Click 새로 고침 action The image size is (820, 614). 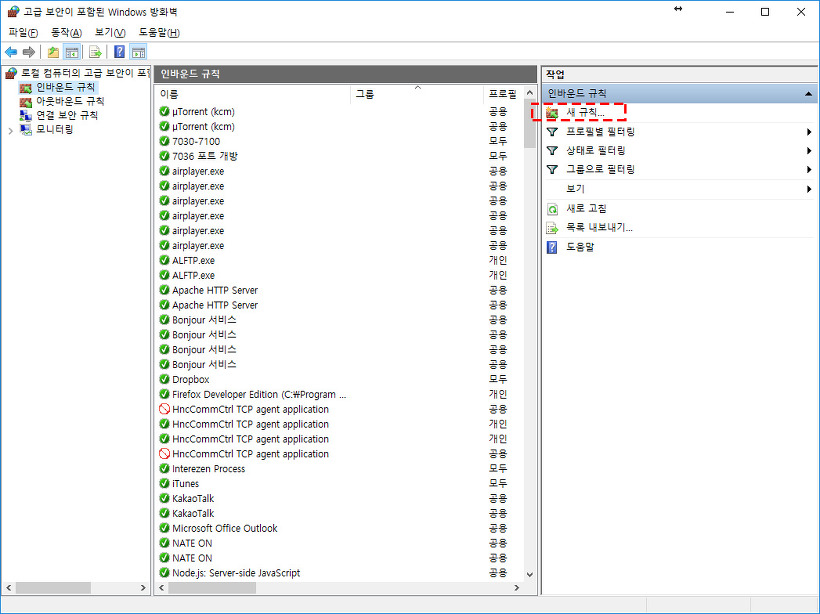(586, 209)
